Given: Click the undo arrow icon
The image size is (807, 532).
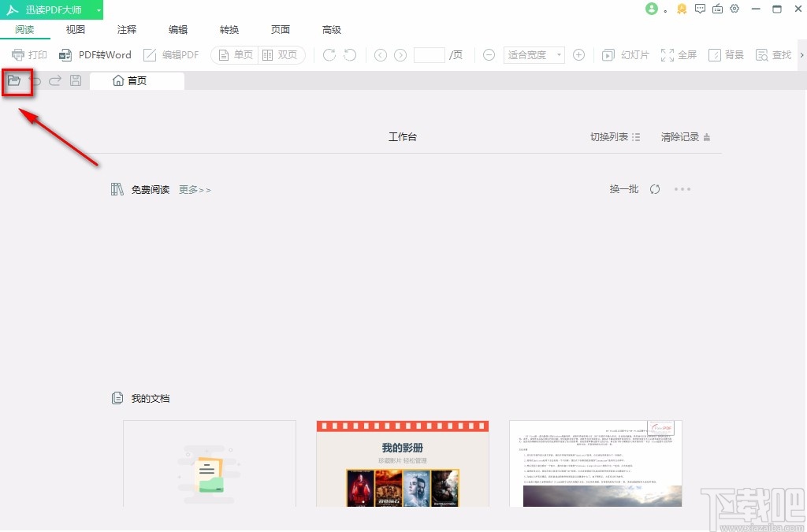Looking at the screenshot, I should [x=35, y=80].
